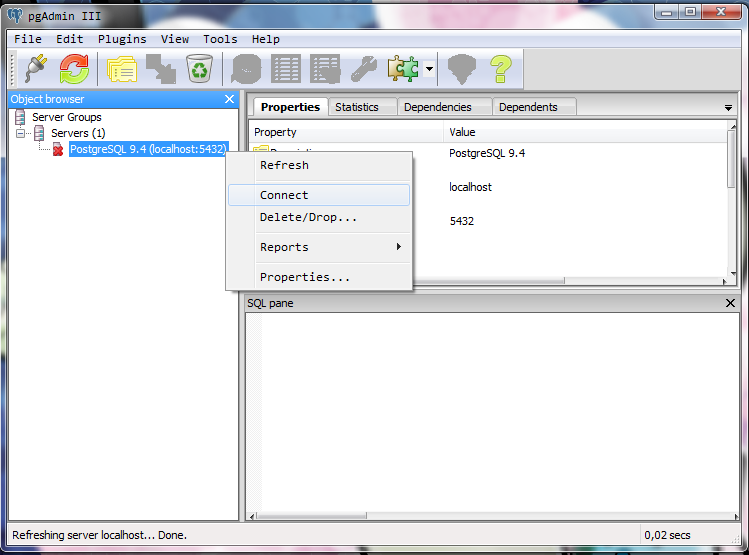The width and height of the screenshot is (749, 555).
Task: Close the SQL pane
Action: click(x=730, y=303)
